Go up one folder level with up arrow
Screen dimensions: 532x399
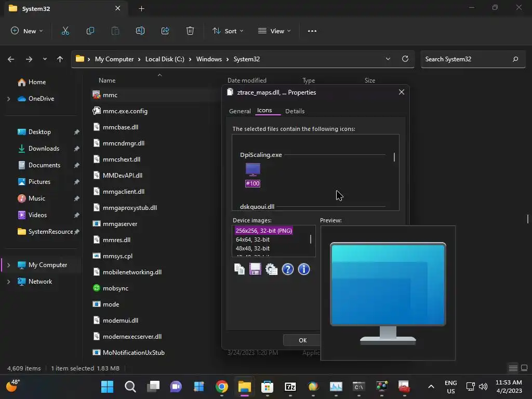point(60,59)
